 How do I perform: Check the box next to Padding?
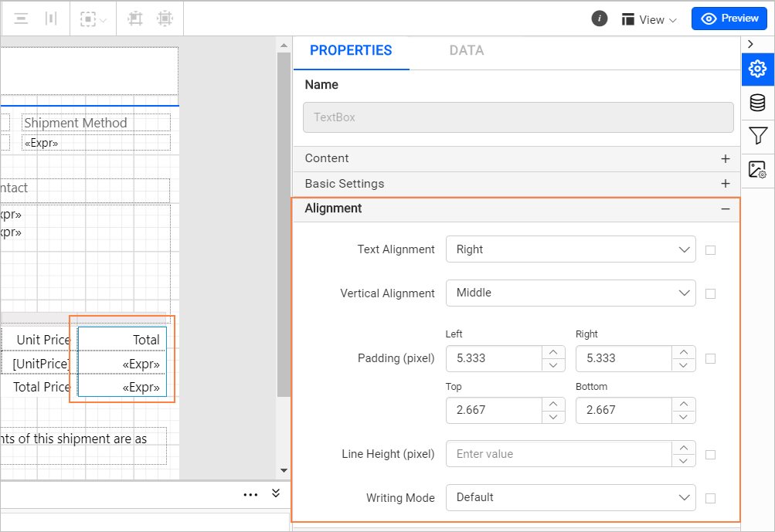click(x=710, y=358)
